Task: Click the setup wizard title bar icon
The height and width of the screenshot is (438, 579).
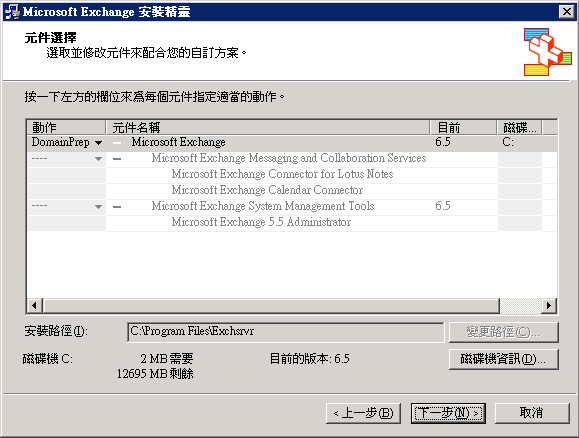Action: pyautogui.click(x=12, y=12)
